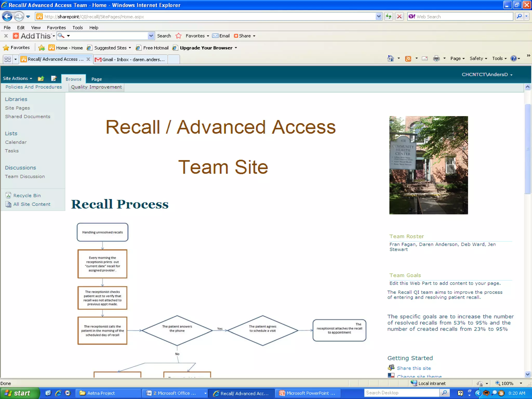The height and width of the screenshot is (399, 532).
Task: Expand the address bar history dropdown
Action: click(378, 17)
